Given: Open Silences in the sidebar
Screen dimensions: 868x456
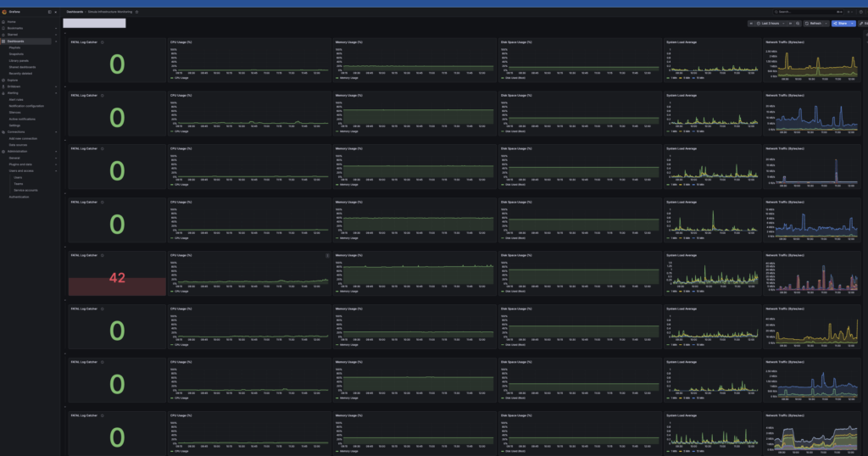Looking at the screenshot, I should pos(15,113).
